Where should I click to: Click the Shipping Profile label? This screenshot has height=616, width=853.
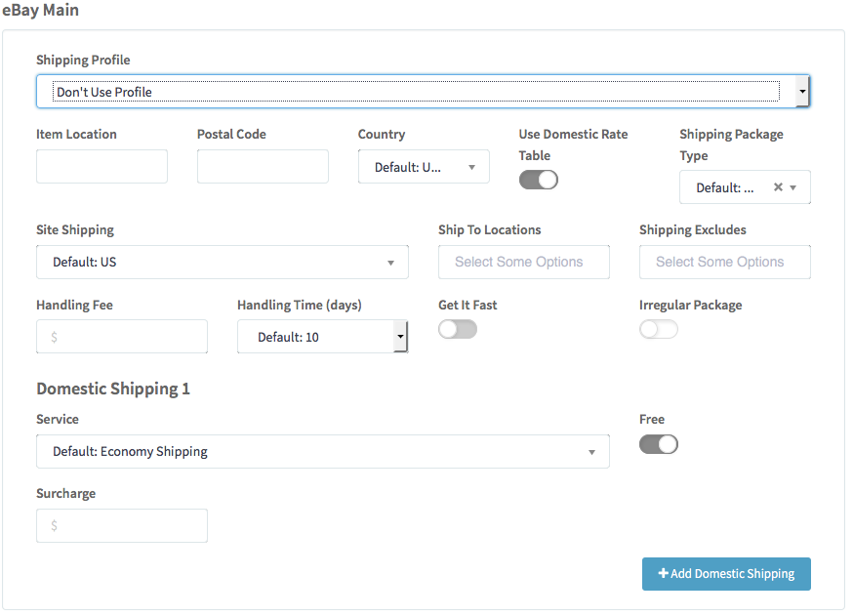83,60
